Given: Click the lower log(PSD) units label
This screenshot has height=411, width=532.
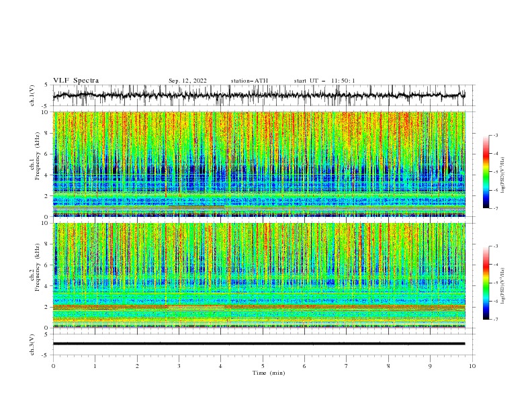Looking at the screenshot, I should pos(503,285).
